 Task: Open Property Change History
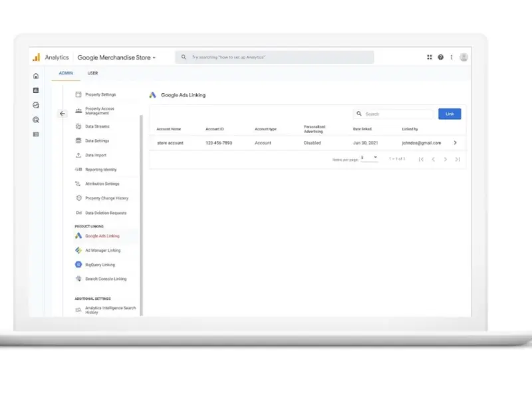[106, 198]
